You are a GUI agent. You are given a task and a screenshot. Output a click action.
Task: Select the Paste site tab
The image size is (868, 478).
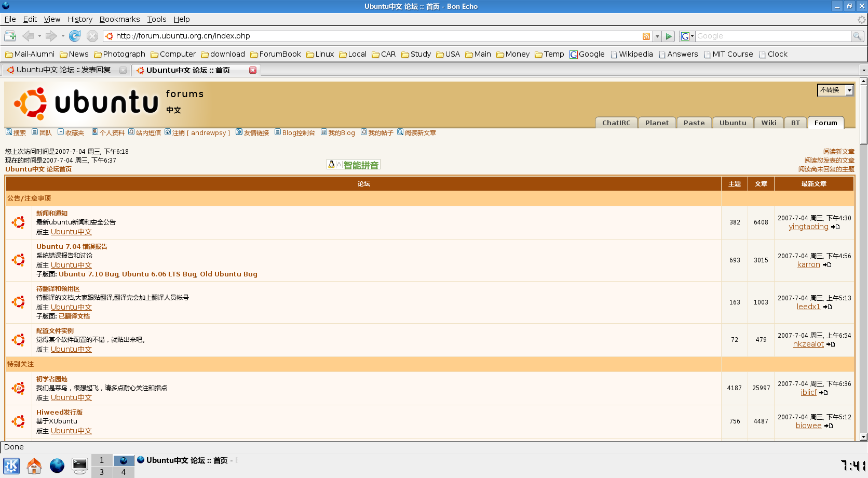pyautogui.click(x=694, y=123)
